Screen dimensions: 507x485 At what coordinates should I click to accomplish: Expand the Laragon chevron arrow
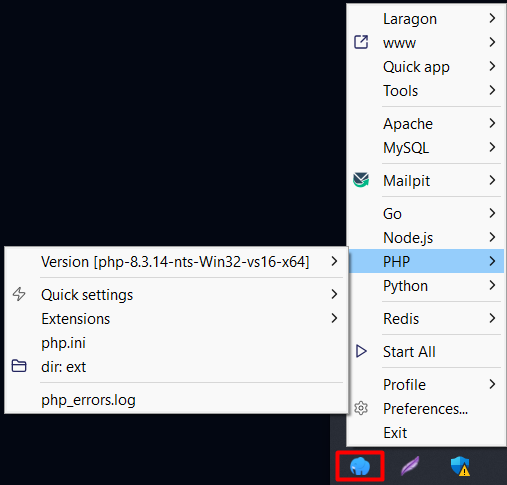tap(492, 18)
